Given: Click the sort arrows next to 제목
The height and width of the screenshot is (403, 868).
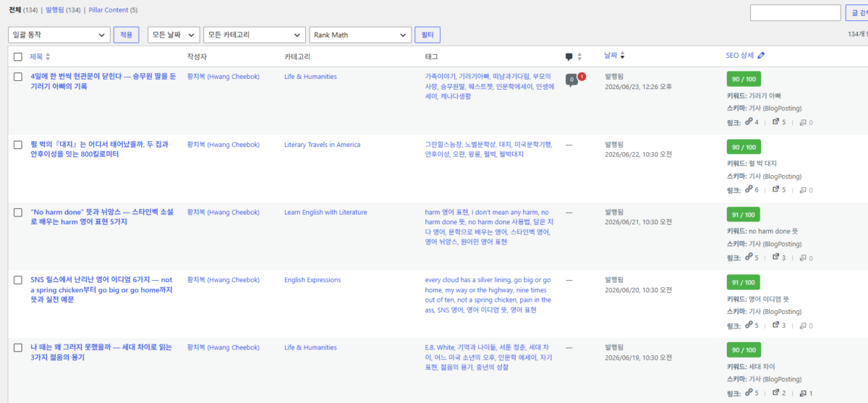Looking at the screenshot, I should click(48, 56).
